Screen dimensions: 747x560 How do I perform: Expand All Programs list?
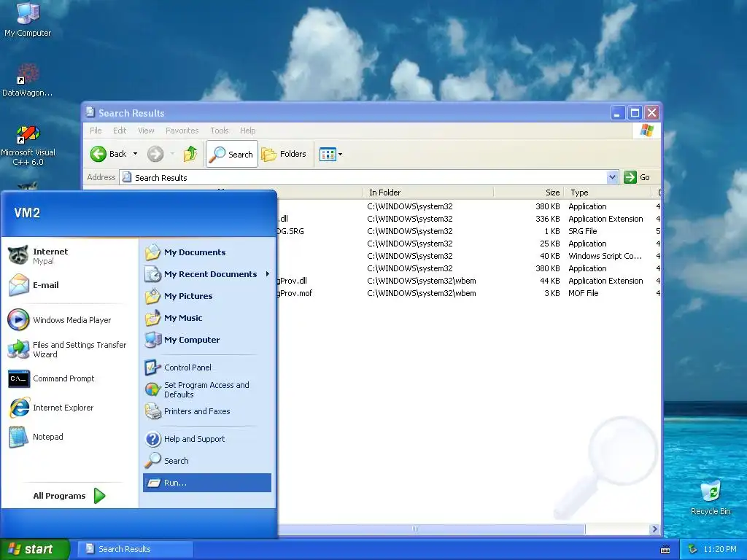click(69, 496)
